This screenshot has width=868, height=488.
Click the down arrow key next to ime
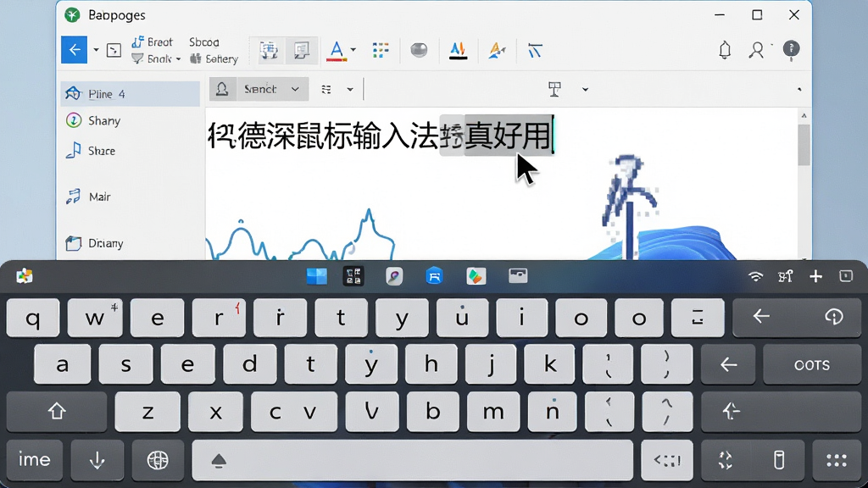(x=97, y=460)
